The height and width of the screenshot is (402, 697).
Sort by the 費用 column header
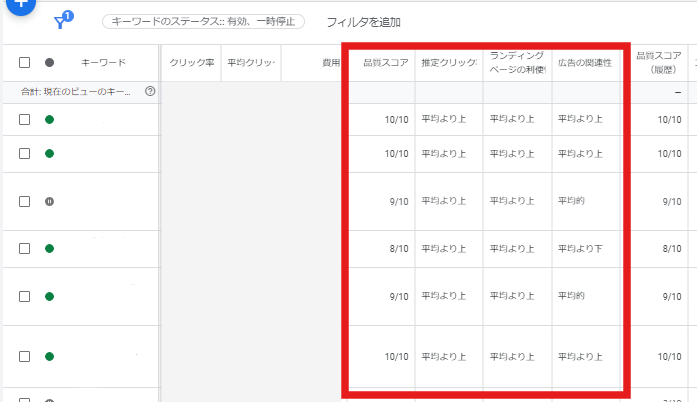[331, 63]
